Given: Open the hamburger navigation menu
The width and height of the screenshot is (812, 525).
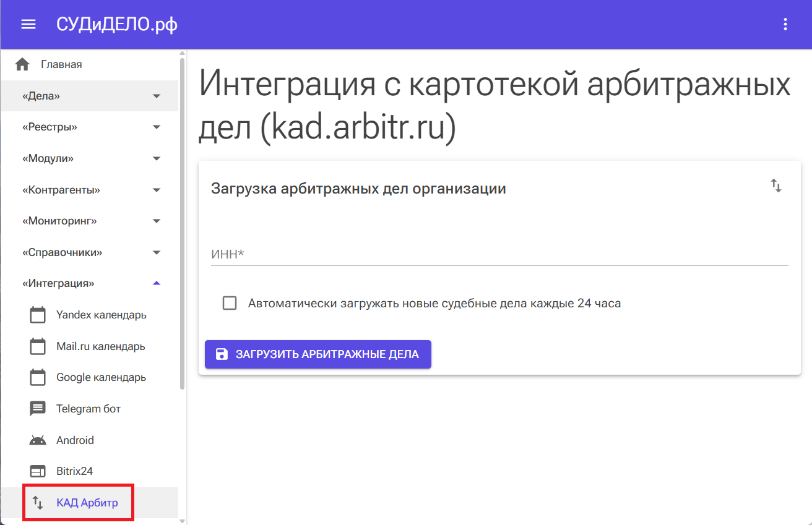Looking at the screenshot, I should coord(28,24).
